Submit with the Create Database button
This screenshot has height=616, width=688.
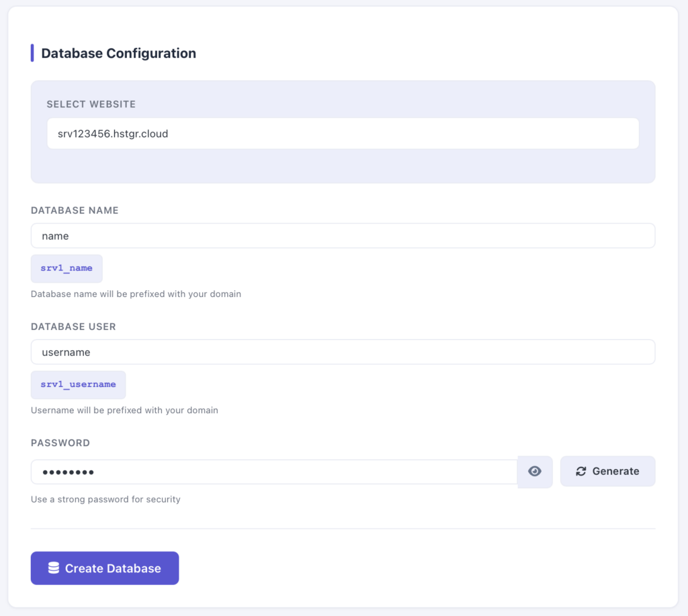pos(105,568)
